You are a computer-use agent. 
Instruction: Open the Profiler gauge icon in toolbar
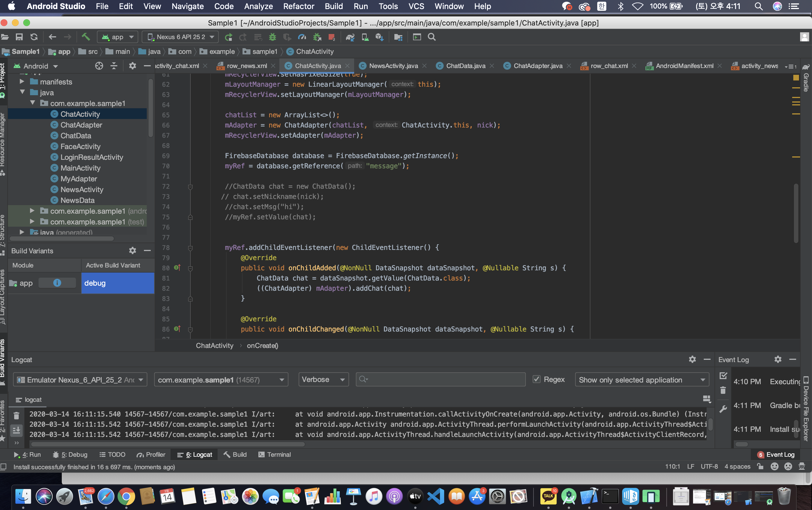point(302,37)
